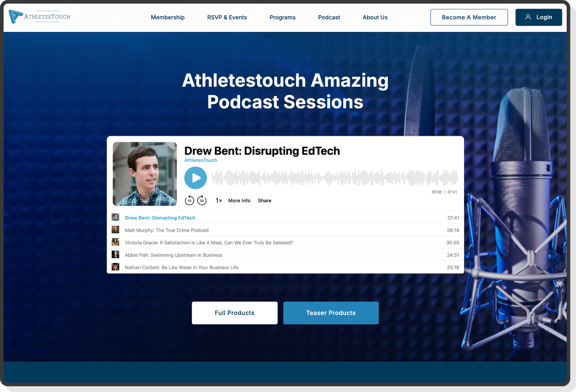Open Full Products
This screenshot has width=576, height=392.
[234, 312]
